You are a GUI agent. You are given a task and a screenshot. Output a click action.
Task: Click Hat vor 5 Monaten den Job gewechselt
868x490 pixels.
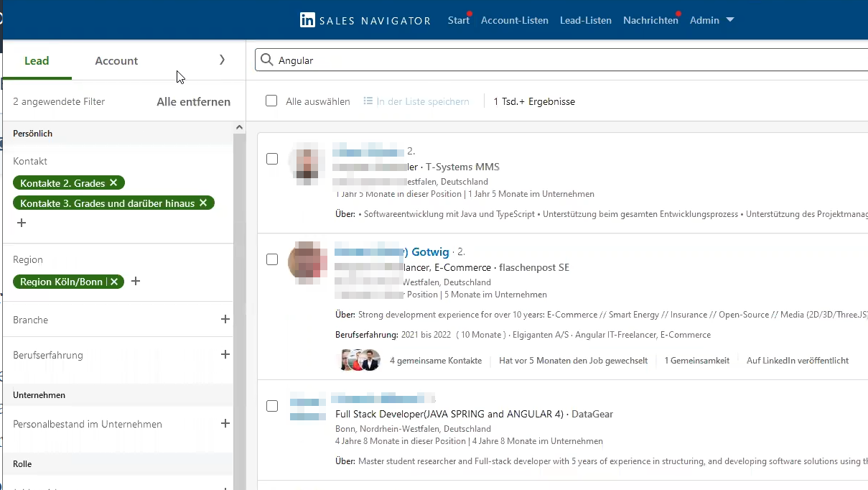tap(573, 361)
